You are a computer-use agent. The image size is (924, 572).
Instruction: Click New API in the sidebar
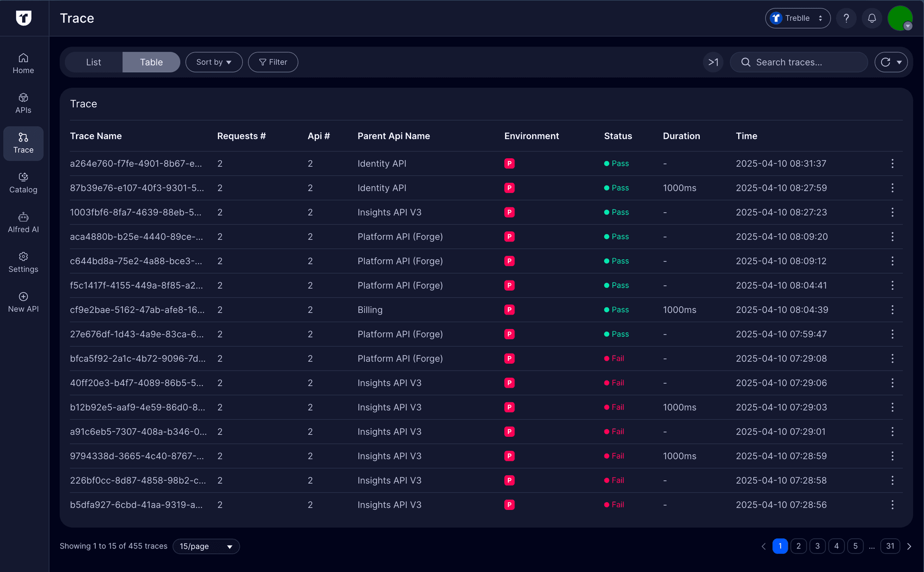23,303
